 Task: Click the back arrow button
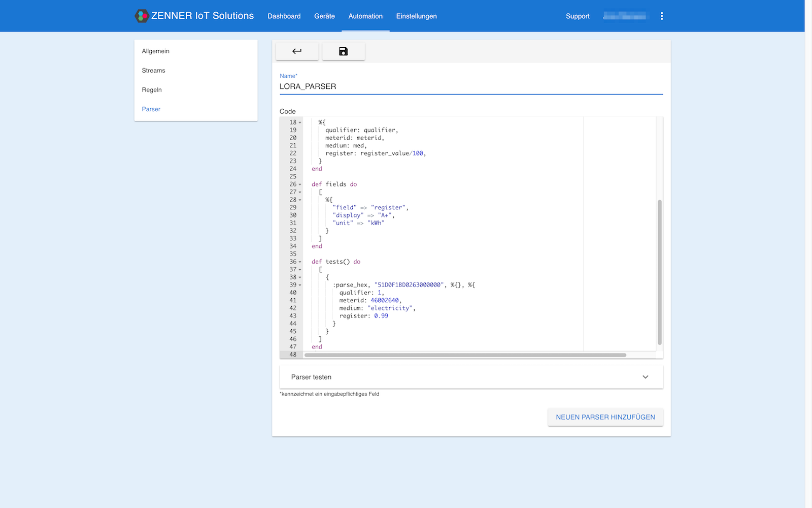pyautogui.click(x=297, y=51)
